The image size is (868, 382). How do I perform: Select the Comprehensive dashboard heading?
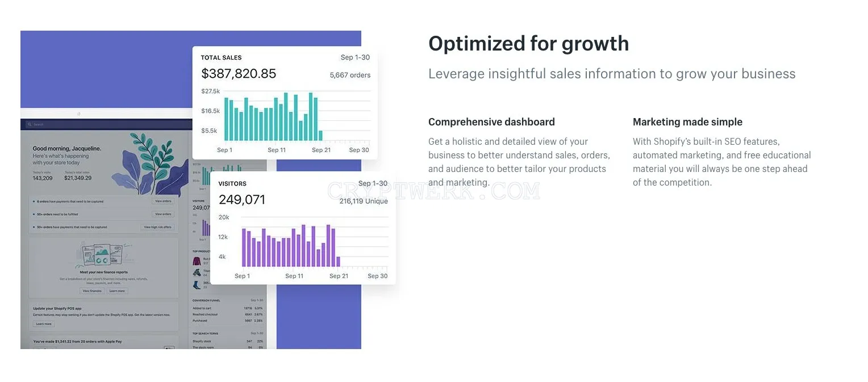[491, 122]
